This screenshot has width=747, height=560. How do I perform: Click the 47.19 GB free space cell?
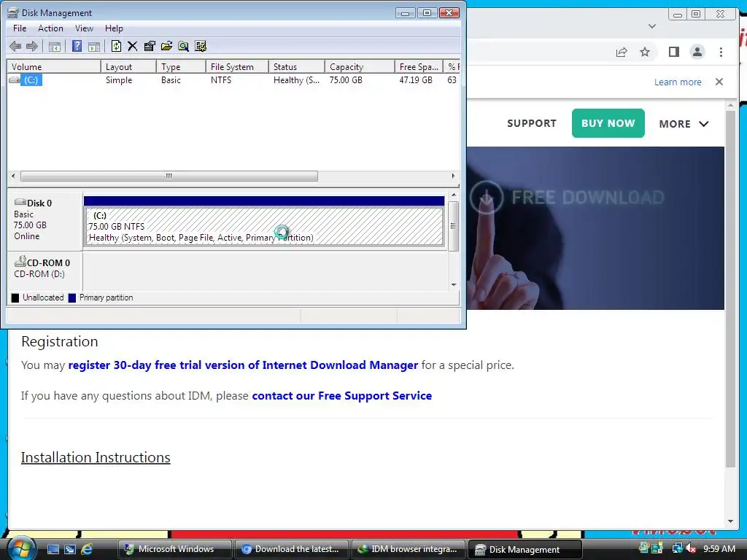(415, 80)
